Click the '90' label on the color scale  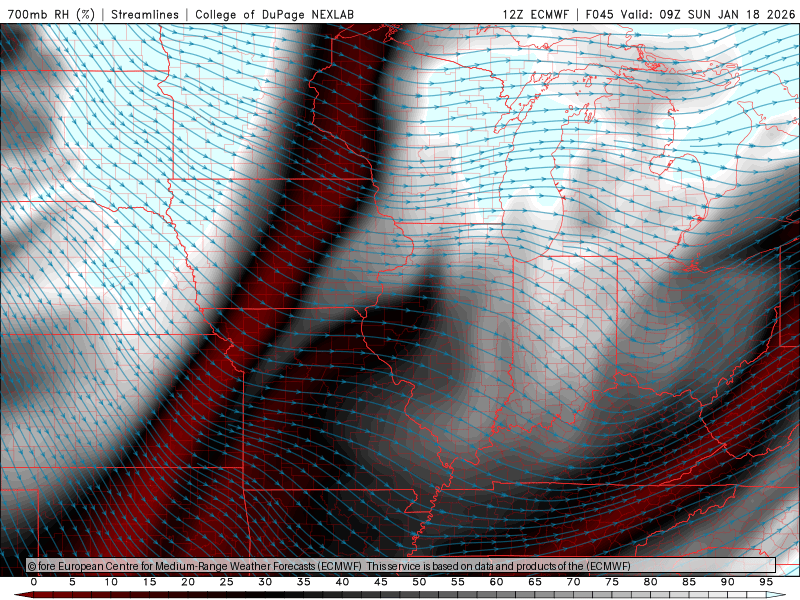tap(728, 582)
